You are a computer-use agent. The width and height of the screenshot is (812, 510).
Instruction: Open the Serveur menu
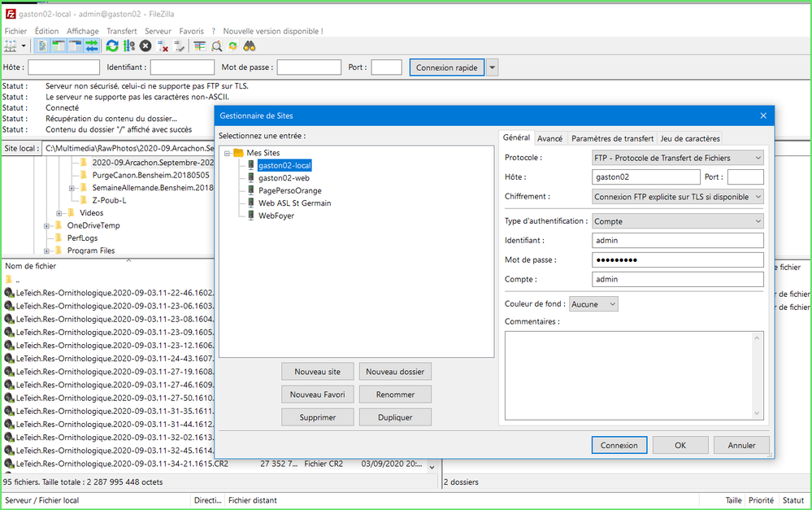point(158,31)
